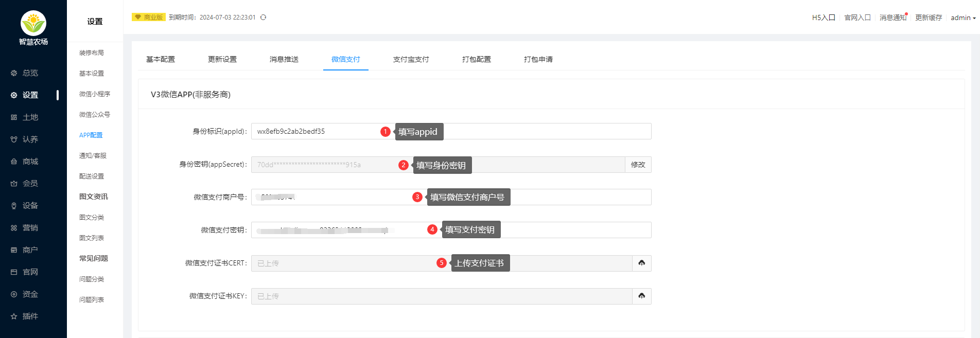Click the 会员 crown icon

coord(14,184)
